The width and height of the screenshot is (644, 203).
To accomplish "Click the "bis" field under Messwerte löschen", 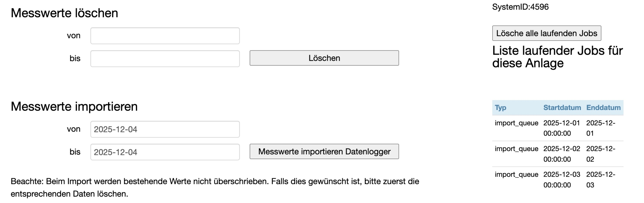I will pyautogui.click(x=165, y=59).
